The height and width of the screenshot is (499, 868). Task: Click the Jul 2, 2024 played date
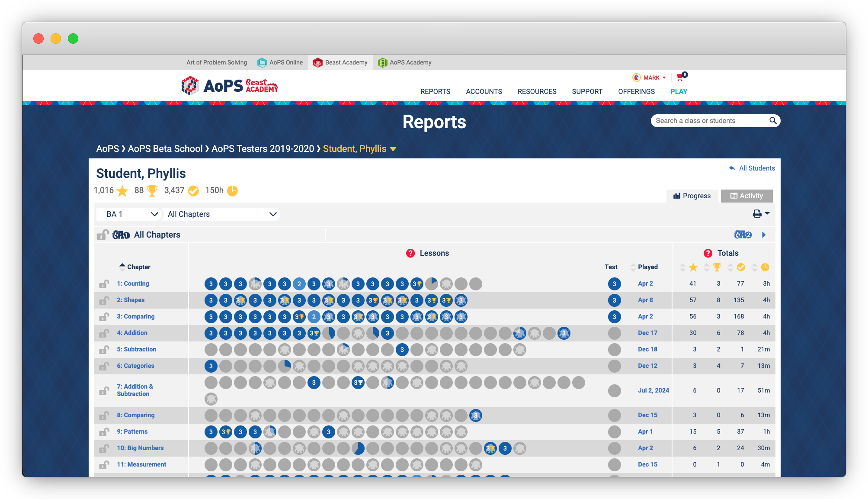point(653,390)
